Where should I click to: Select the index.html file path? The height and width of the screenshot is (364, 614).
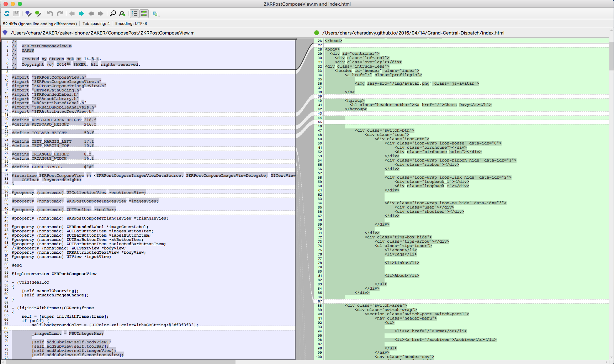pyautogui.click(x=413, y=33)
